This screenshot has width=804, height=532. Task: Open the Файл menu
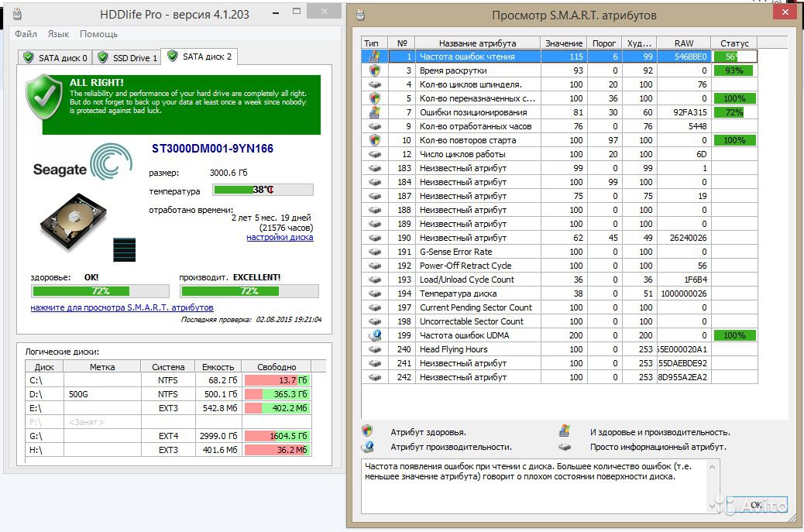[x=26, y=34]
